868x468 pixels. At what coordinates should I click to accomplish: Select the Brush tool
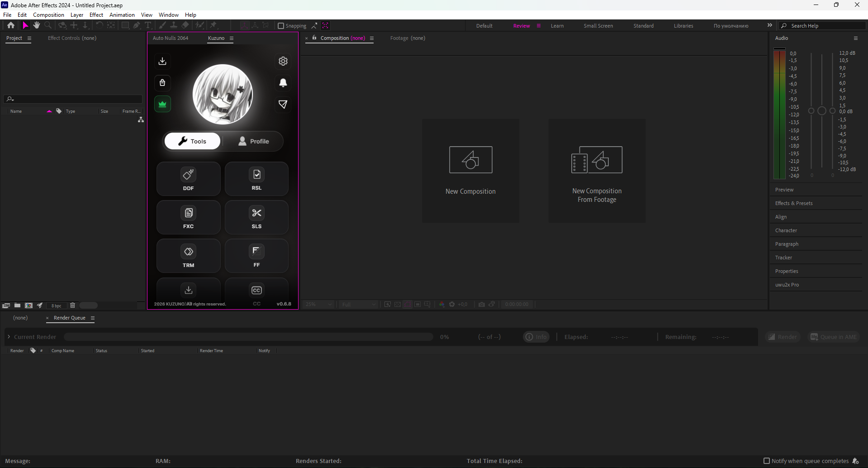[x=162, y=25]
